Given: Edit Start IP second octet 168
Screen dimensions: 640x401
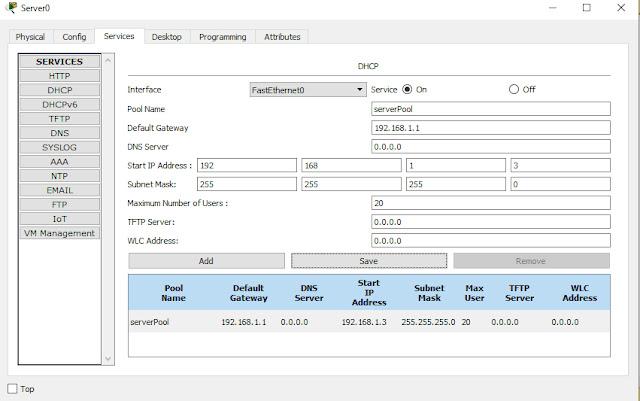Looking at the screenshot, I should point(351,165).
